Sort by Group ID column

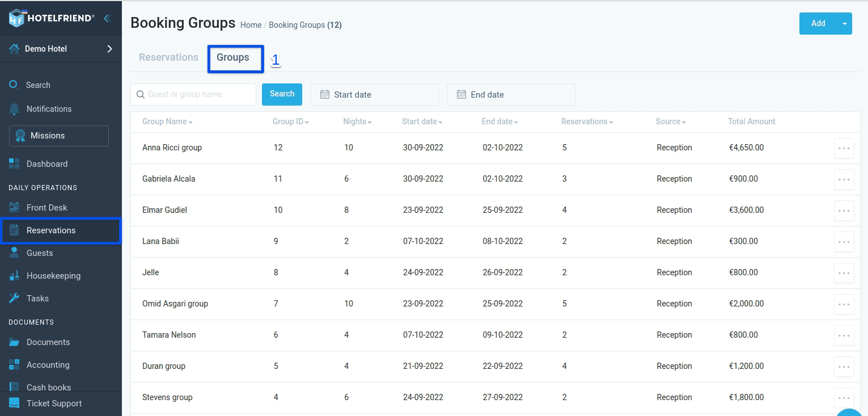pyautogui.click(x=290, y=121)
